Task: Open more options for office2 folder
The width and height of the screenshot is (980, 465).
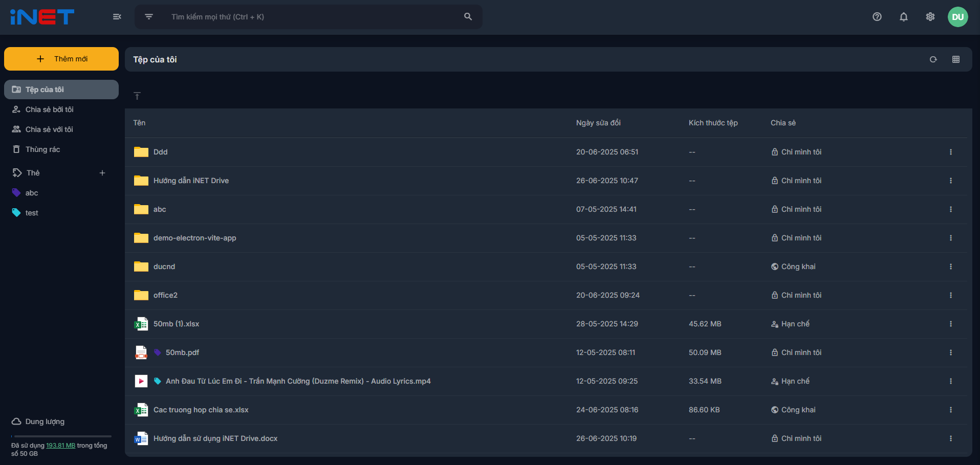Action: (951, 295)
